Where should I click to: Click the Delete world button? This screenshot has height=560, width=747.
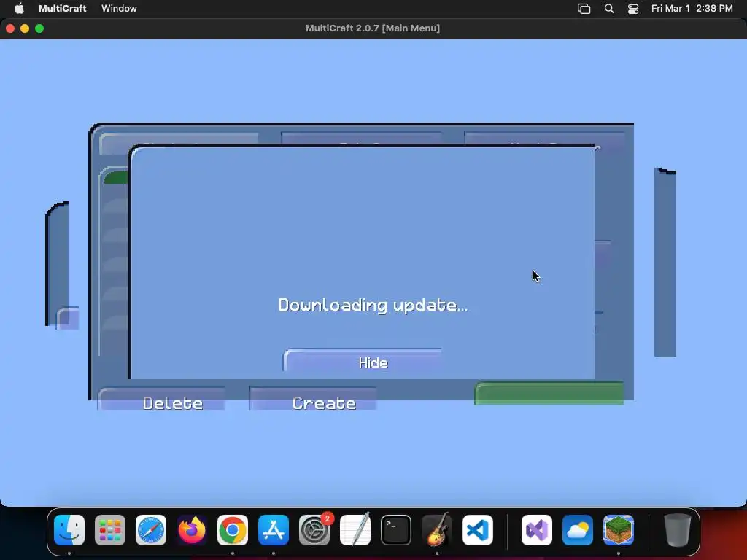(161, 399)
